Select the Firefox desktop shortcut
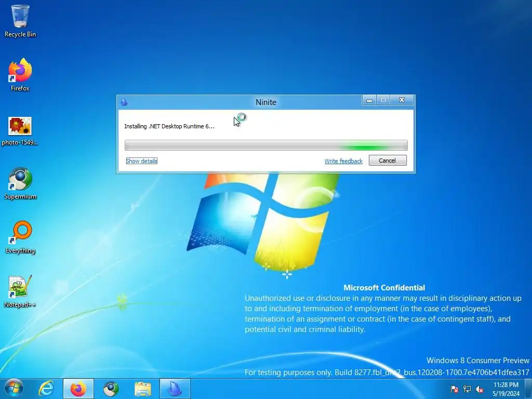The width and height of the screenshot is (532, 399). (20, 75)
